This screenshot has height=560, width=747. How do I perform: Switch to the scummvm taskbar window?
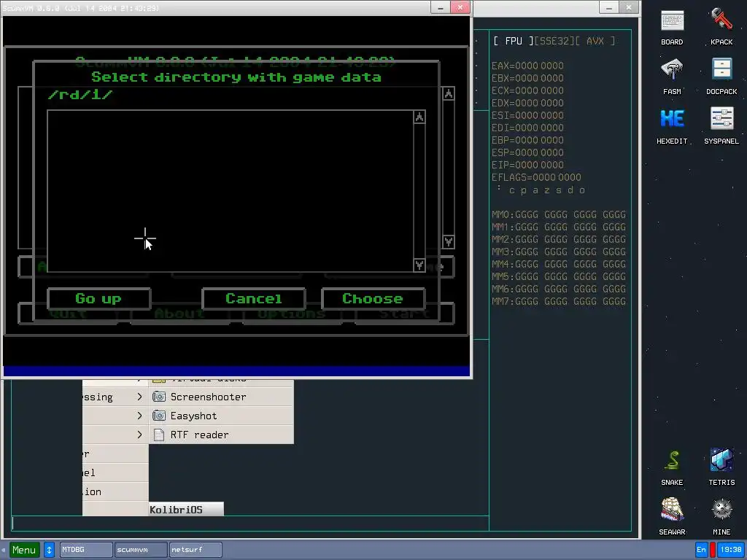pos(141,550)
